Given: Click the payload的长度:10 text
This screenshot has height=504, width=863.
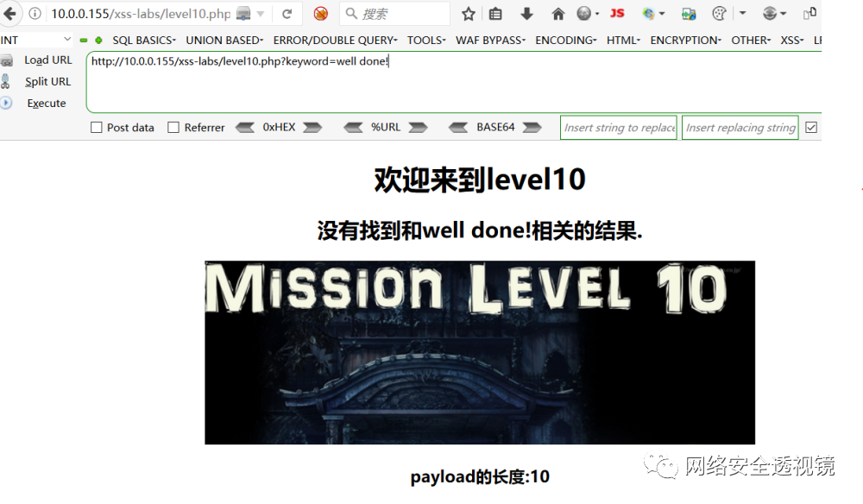Looking at the screenshot, I should [x=480, y=476].
